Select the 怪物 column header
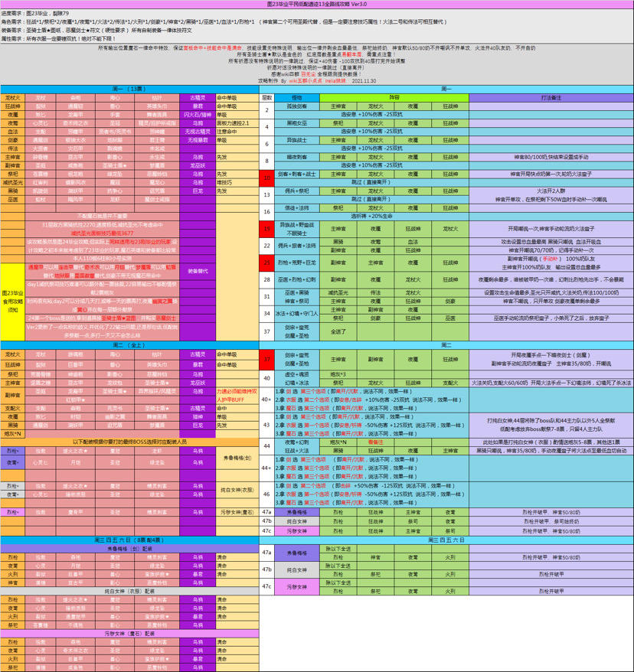 [x=296, y=98]
